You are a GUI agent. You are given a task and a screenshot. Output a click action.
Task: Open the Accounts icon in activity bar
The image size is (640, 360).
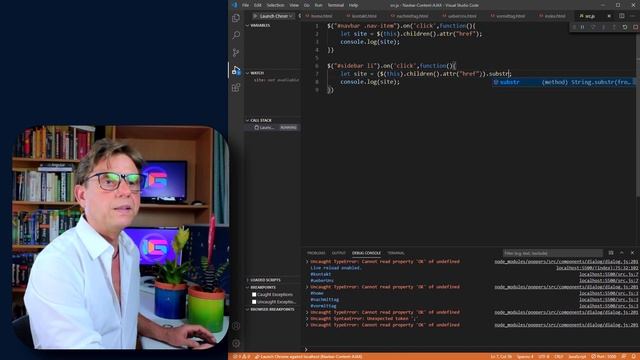coord(236,326)
